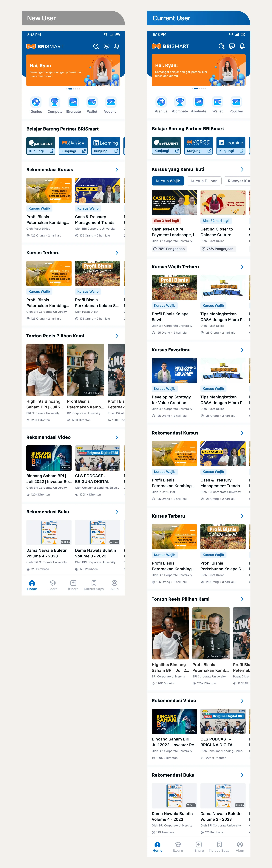The height and width of the screenshot is (868, 272).
Task: Open Cashless-Future Payment Landscape course thumbnail
Action: 174,203
